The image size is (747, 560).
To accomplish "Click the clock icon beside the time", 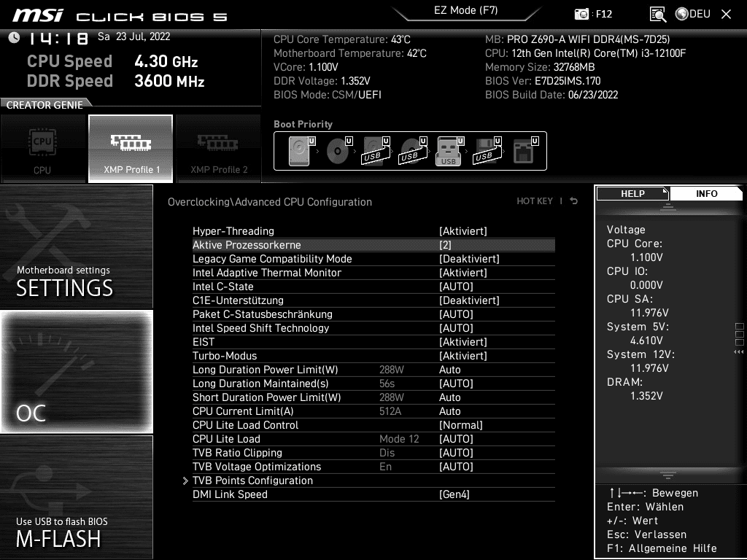I will pos(15,38).
